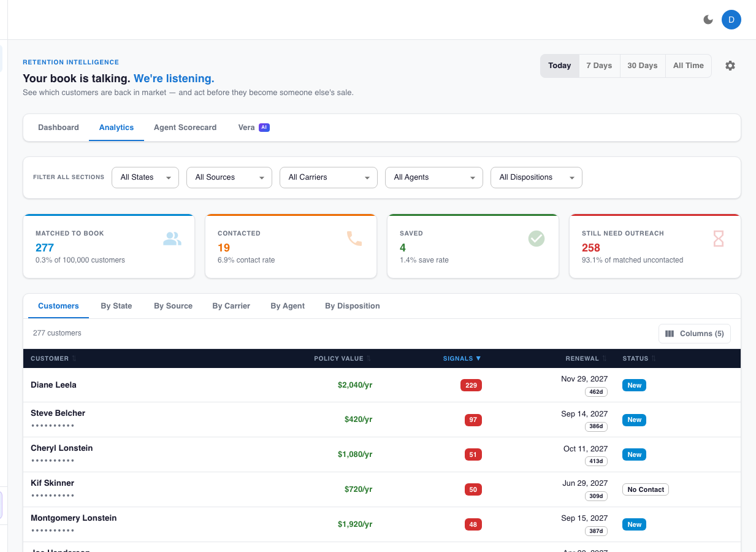Viewport: 756px width, 552px height.
Task: Open customer Montgomery Lonstein
Action: click(x=74, y=518)
